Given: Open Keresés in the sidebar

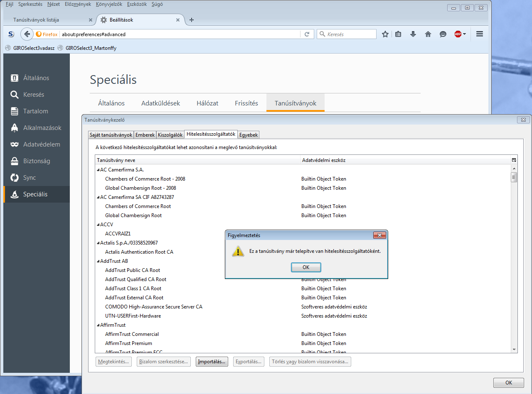Looking at the screenshot, I should pos(37,95).
